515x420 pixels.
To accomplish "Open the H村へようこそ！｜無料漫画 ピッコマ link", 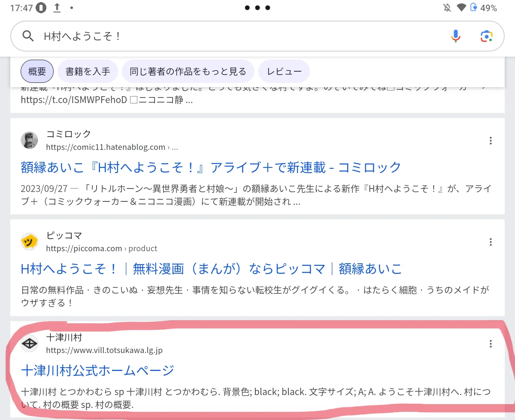I will tap(211, 269).
